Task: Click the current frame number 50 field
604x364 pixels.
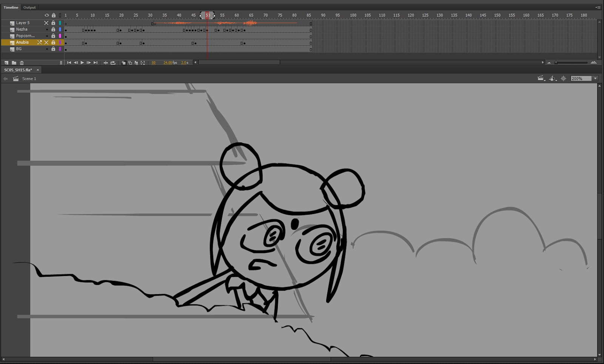Action: [154, 63]
